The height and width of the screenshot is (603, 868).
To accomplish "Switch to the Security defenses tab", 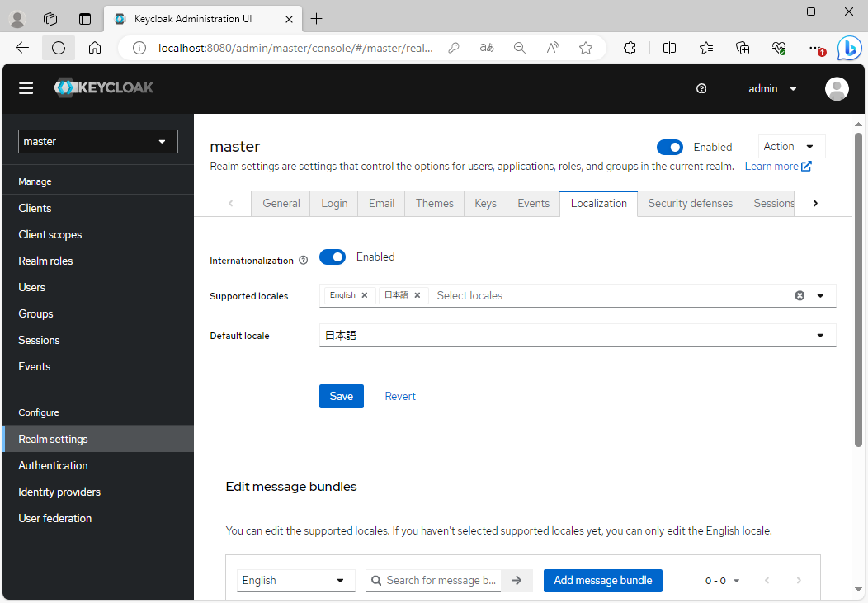I will [691, 203].
